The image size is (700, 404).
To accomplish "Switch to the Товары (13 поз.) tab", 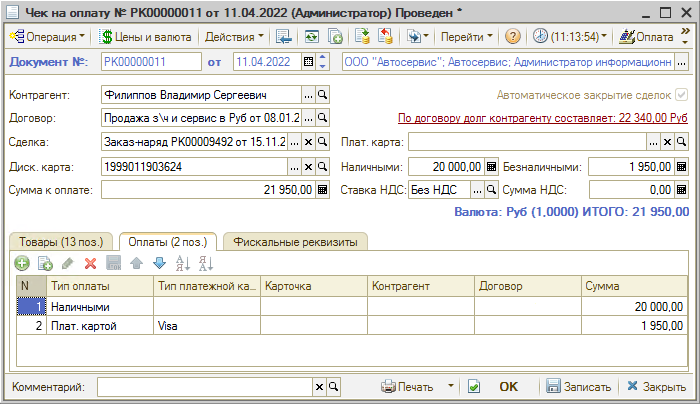I will point(60,241).
